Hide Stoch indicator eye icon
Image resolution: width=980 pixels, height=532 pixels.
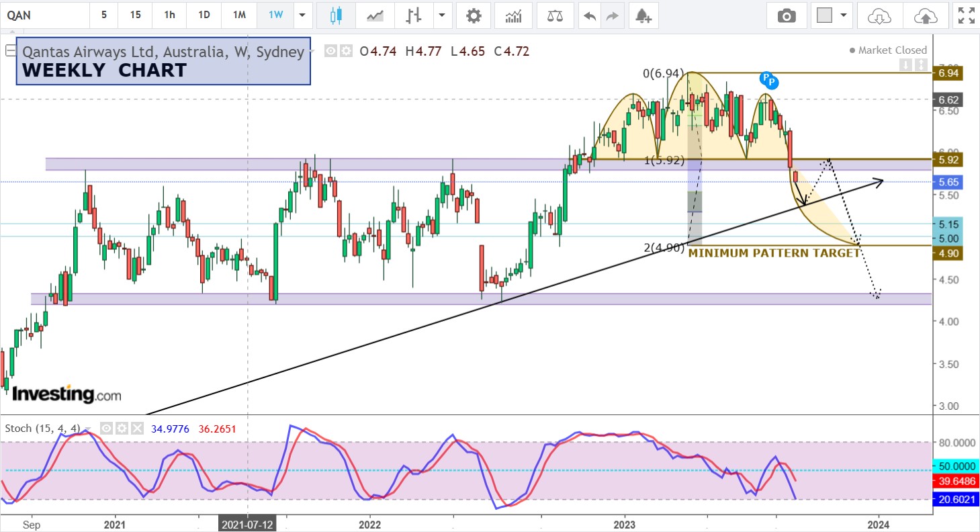click(x=106, y=429)
